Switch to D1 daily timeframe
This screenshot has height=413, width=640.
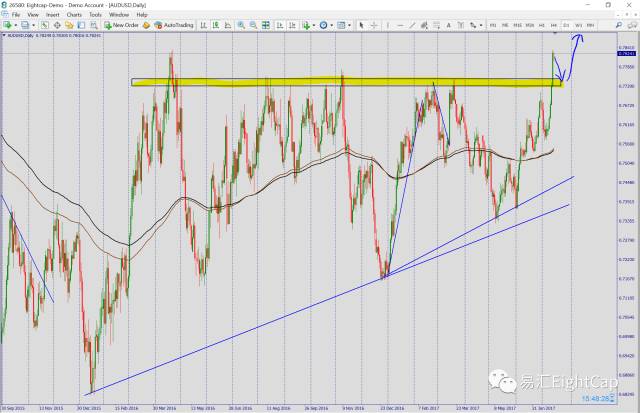(x=566, y=25)
